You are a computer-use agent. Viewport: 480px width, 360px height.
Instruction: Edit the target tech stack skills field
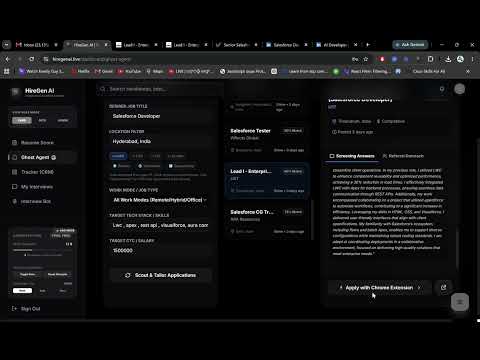160,225
